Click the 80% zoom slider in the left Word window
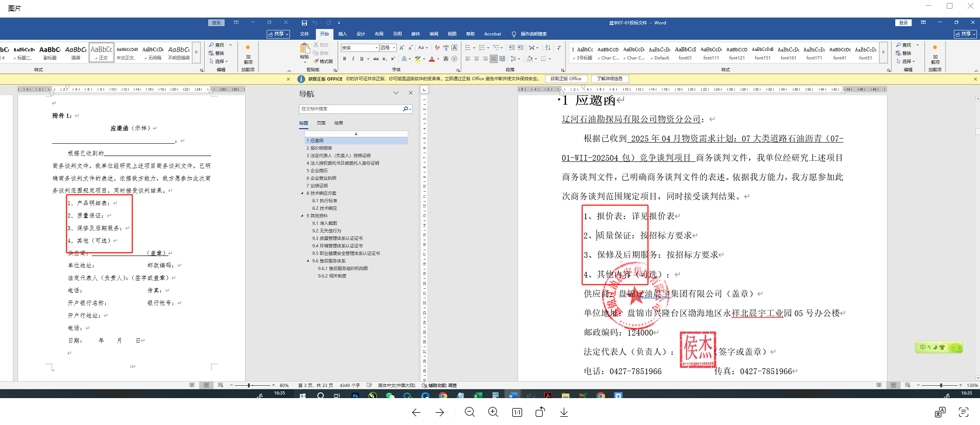 250,385
